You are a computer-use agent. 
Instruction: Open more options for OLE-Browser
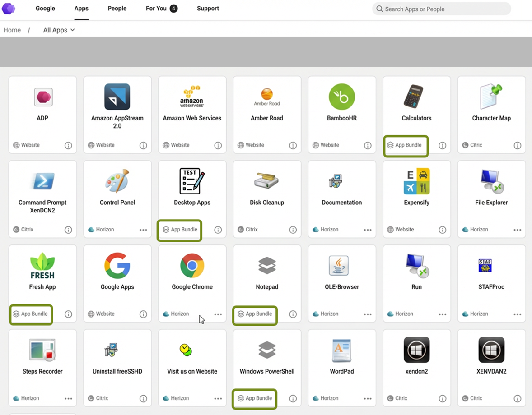point(368,314)
